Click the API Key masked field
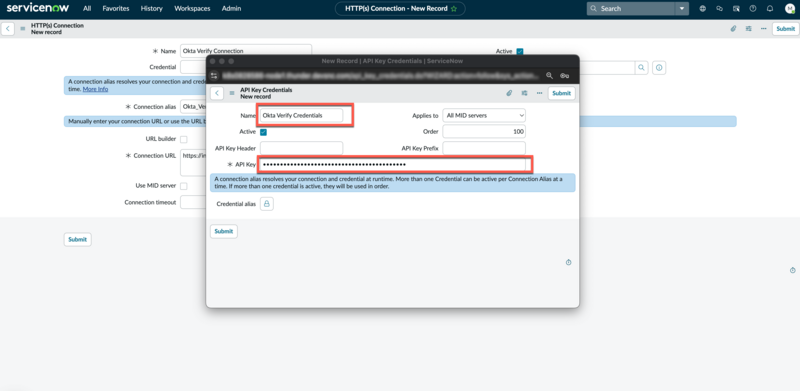The width and height of the screenshot is (800, 391). pyautogui.click(x=393, y=165)
